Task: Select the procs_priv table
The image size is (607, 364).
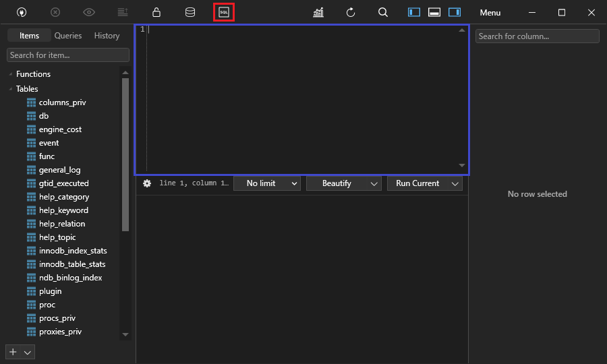Action: coord(57,318)
